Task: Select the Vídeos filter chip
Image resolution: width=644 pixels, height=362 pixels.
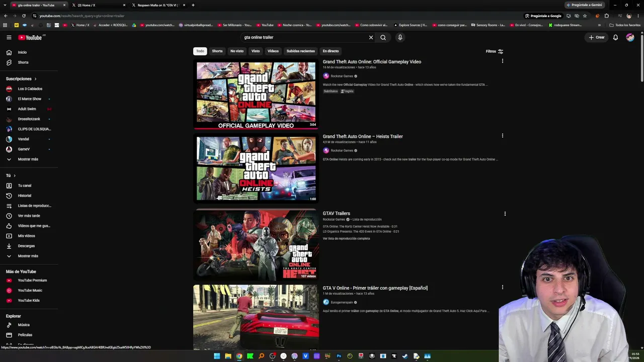Action: (x=273, y=51)
